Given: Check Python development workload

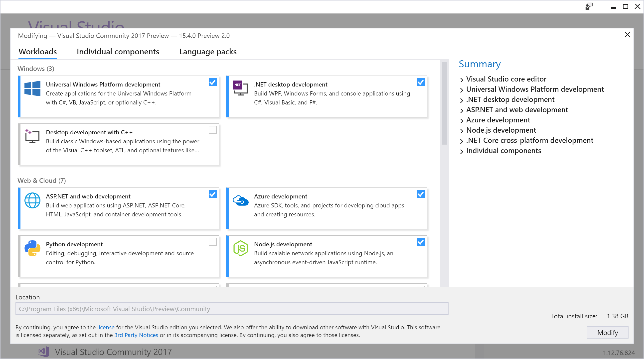Looking at the screenshot, I should coord(212,242).
